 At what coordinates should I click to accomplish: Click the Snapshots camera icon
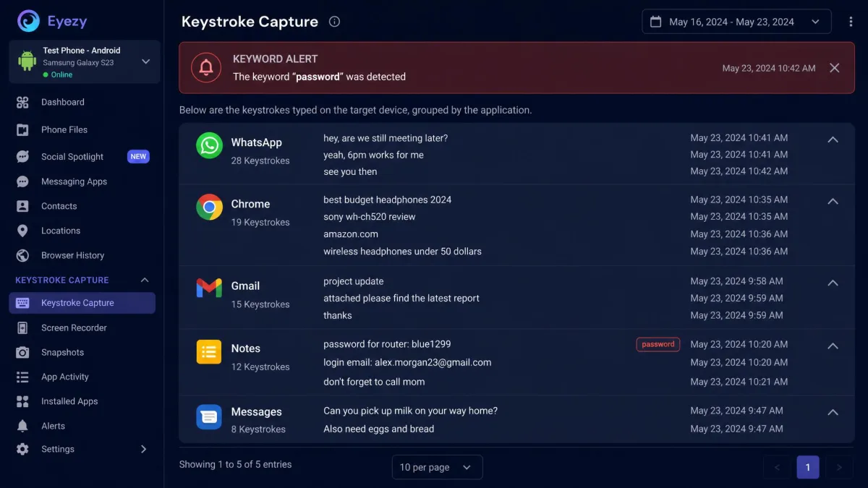[x=22, y=352]
